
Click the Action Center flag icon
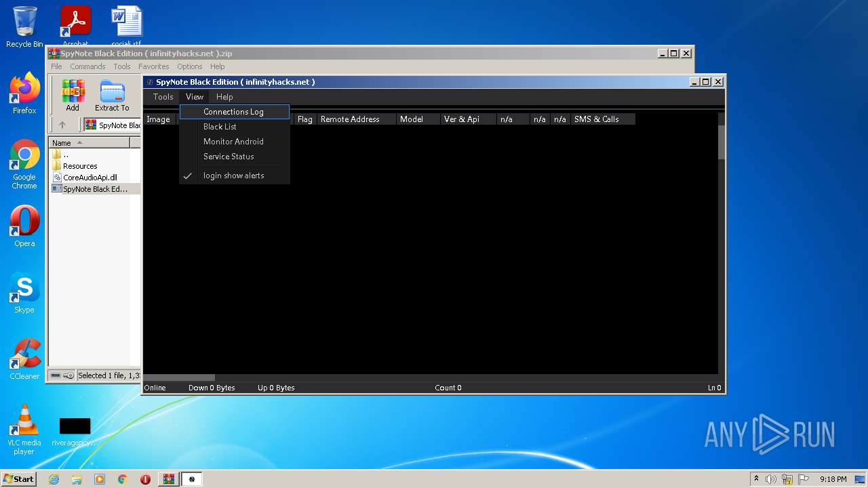coord(804,479)
